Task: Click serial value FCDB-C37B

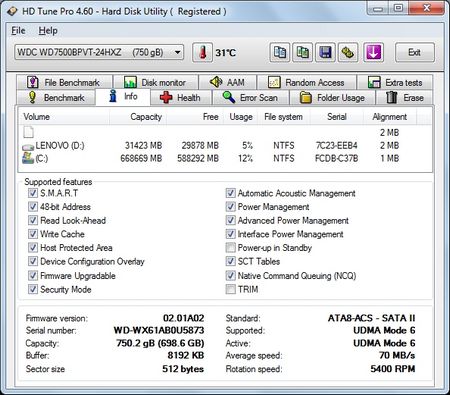Action: (x=337, y=158)
